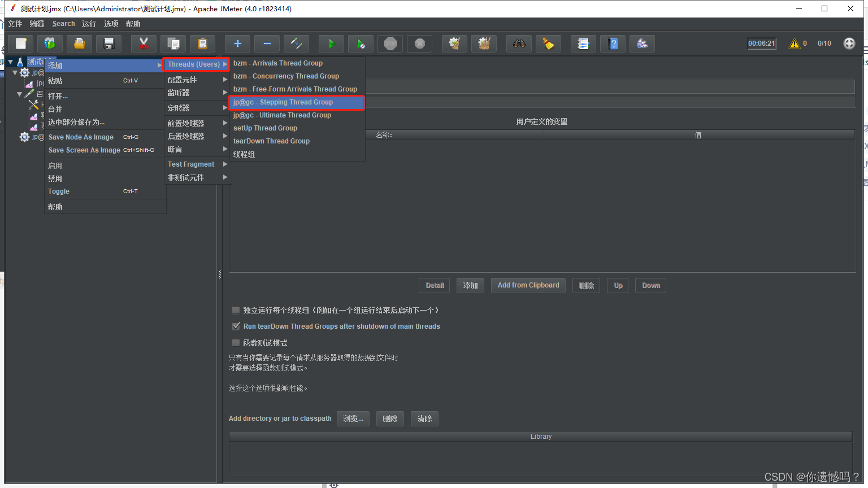This screenshot has height=488, width=868.
Task: Open the 添加 submenu in the context menu
Action: click(x=105, y=66)
